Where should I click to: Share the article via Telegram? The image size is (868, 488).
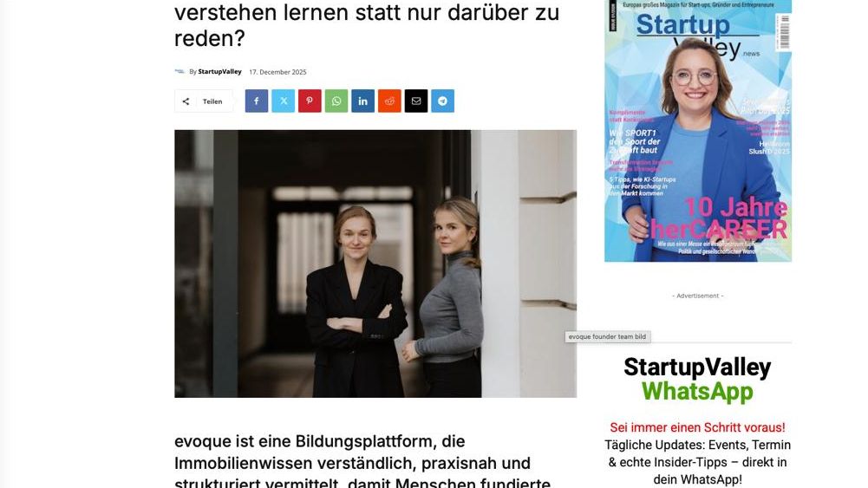point(442,101)
